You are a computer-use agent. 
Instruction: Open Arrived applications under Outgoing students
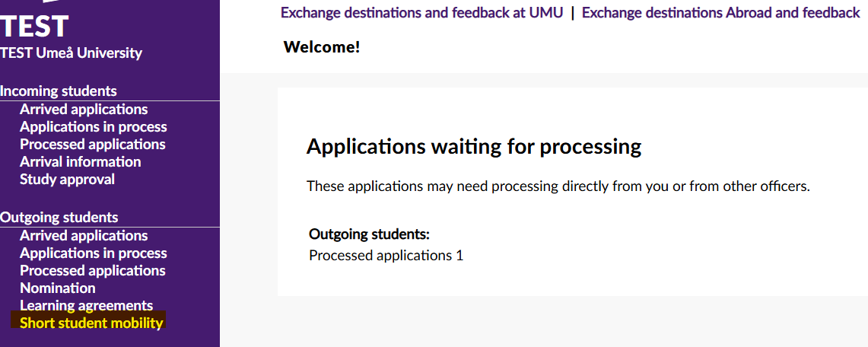point(84,235)
